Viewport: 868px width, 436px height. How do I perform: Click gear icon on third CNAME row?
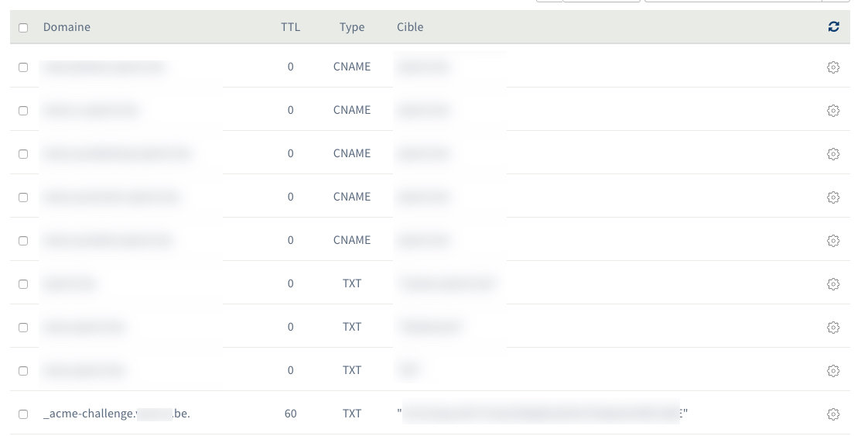pyautogui.click(x=833, y=154)
